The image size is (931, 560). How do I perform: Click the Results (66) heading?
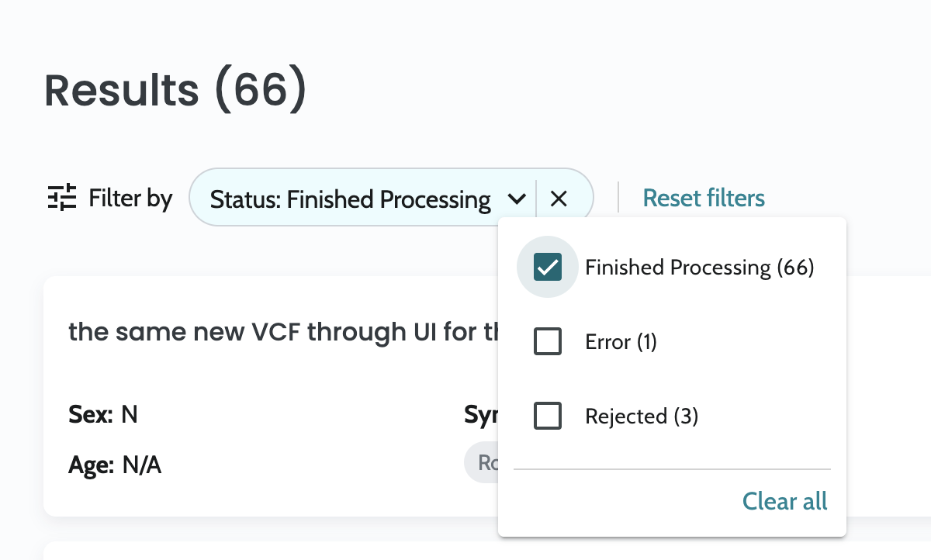[176, 90]
